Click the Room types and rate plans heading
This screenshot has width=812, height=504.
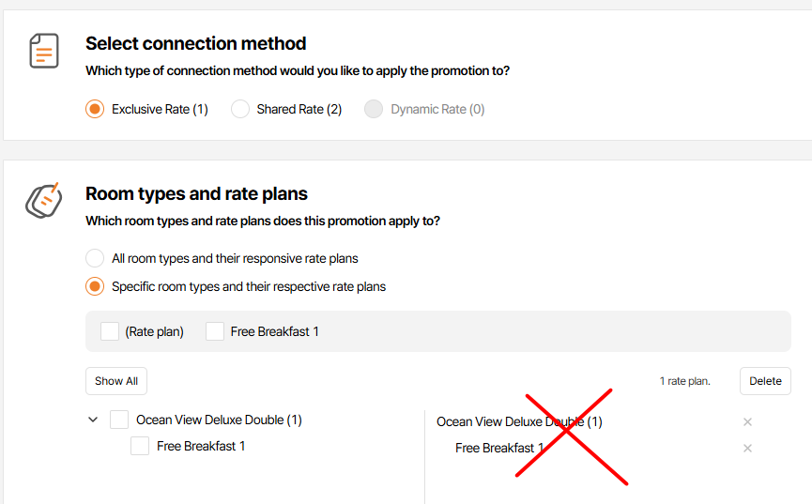pos(196,193)
